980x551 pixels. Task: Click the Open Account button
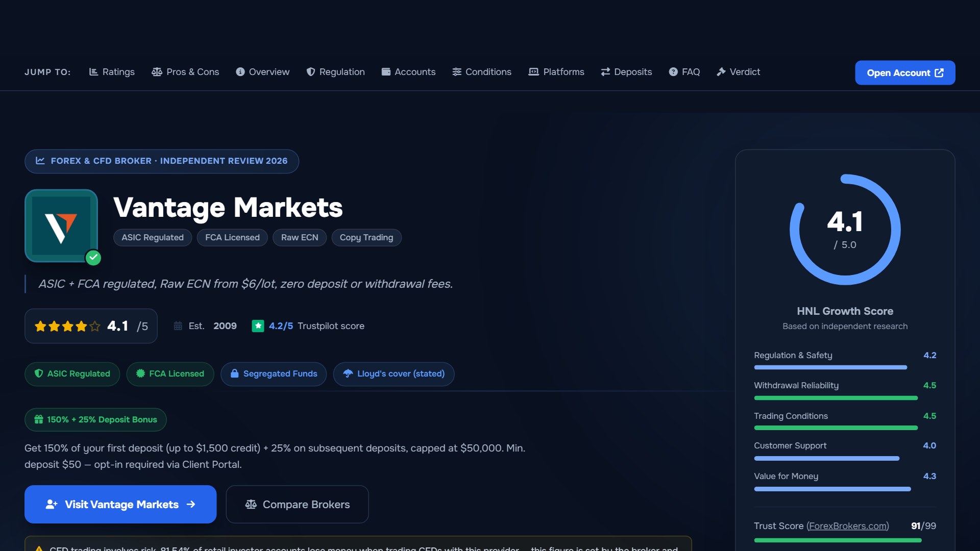905,73
